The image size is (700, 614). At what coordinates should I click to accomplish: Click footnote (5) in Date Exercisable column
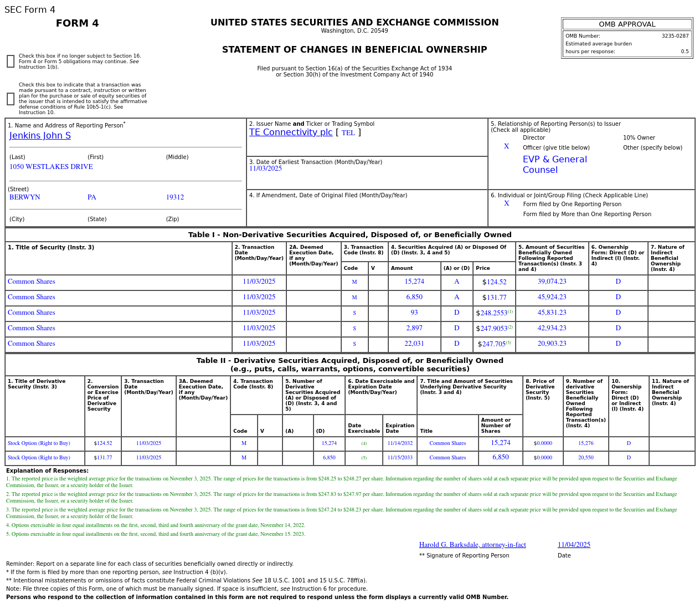(x=364, y=458)
